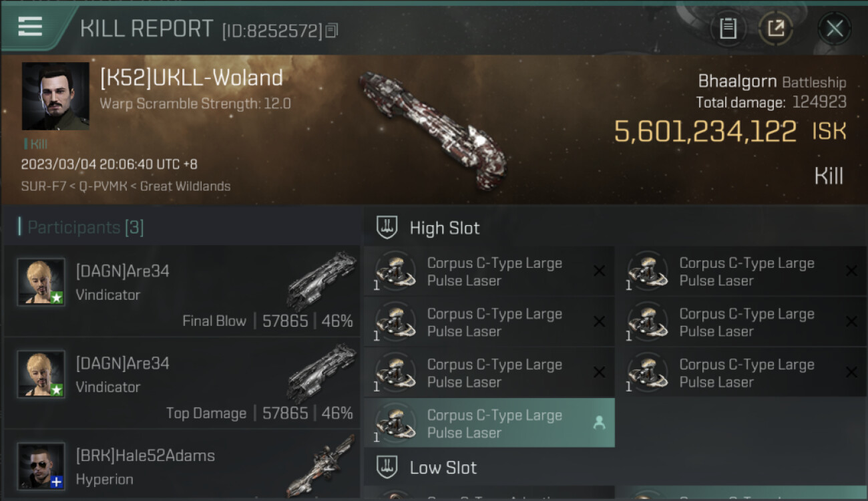Open the clipboard report icon
868x501 pixels.
pyautogui.click(x=728, y=29)
